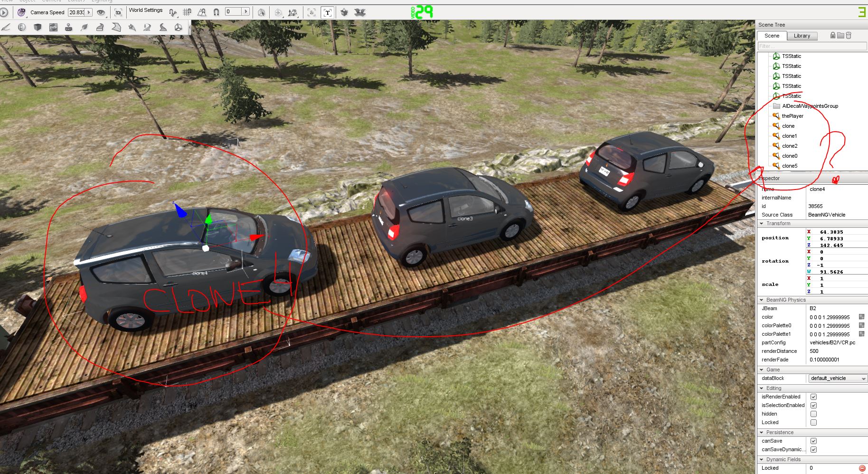Select clone0 in the scene tree
The image size is (868, 474).
tap(790, 156)
